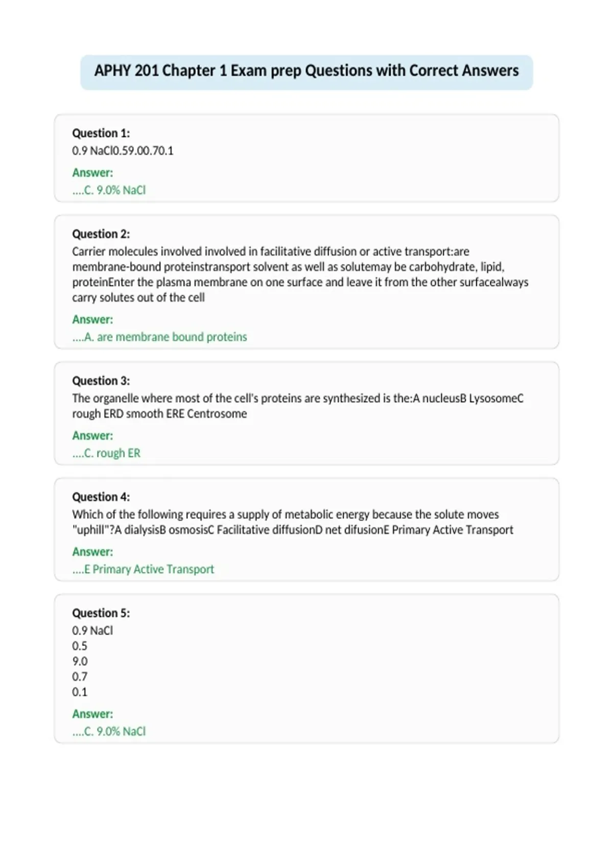
Task: Click the 'E Primary Active Transport' answer
Action: tap(143, 569)
